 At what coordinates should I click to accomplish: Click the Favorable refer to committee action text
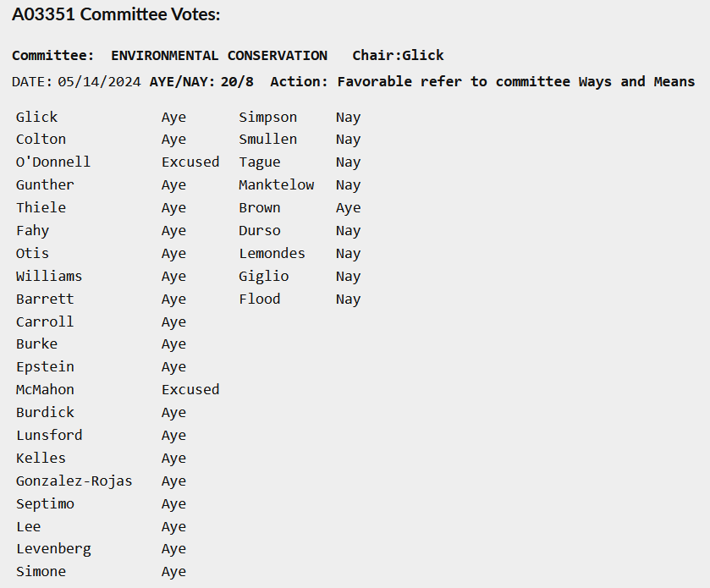click(x=516, y=82)
